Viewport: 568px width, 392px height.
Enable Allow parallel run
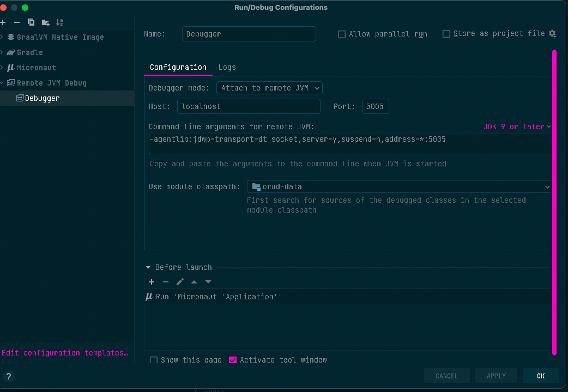(342, 34)
